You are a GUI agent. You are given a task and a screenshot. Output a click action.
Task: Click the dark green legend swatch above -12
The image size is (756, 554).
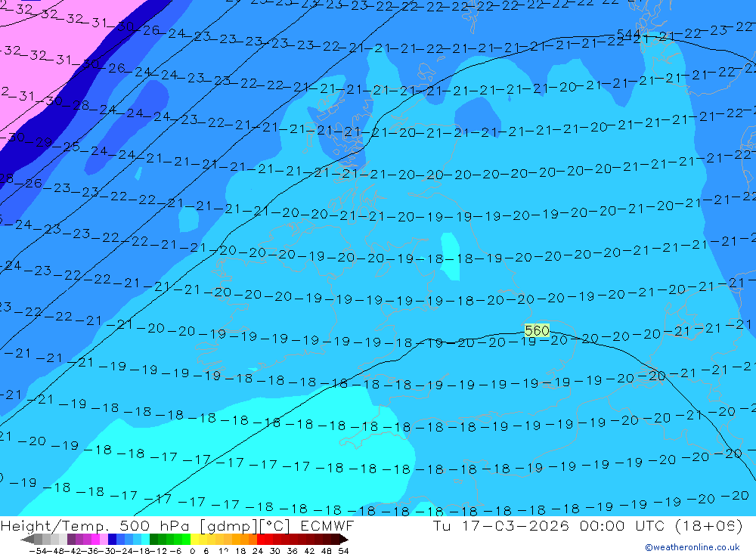(x=153, y=540)
